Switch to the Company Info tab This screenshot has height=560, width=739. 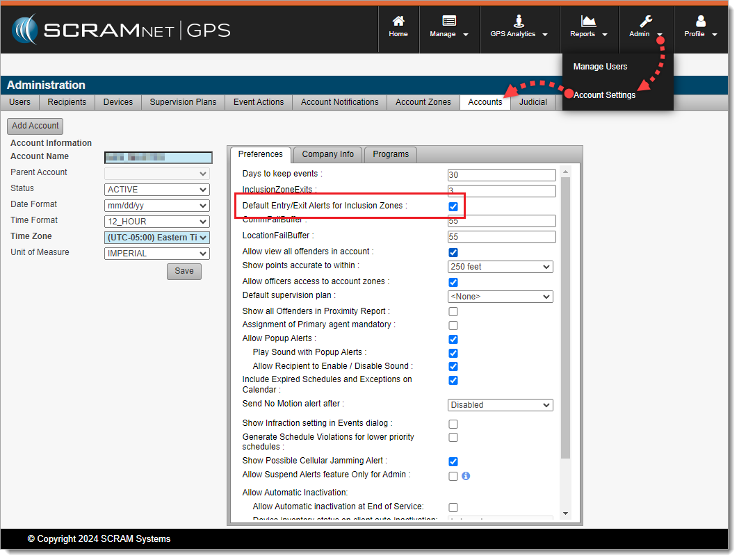coord(328,154)
